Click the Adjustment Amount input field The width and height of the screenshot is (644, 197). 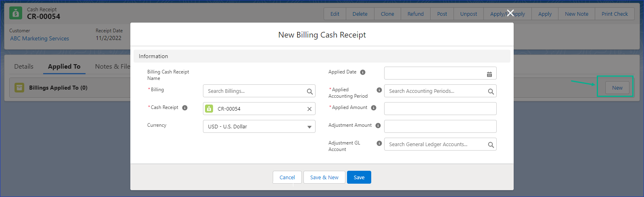[440, 127]
